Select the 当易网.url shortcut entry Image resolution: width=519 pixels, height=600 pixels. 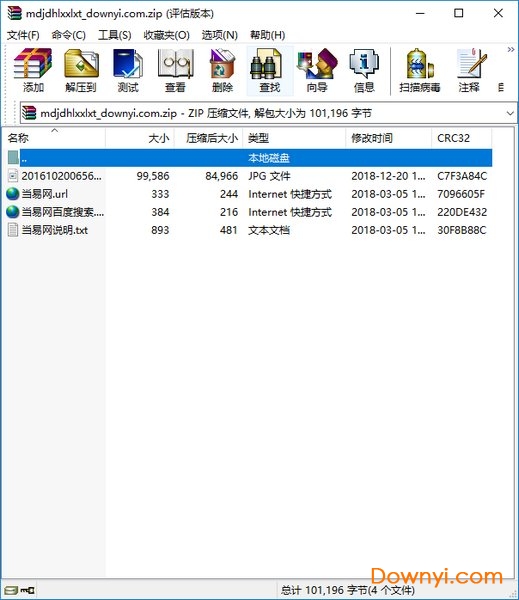point(44,194)
